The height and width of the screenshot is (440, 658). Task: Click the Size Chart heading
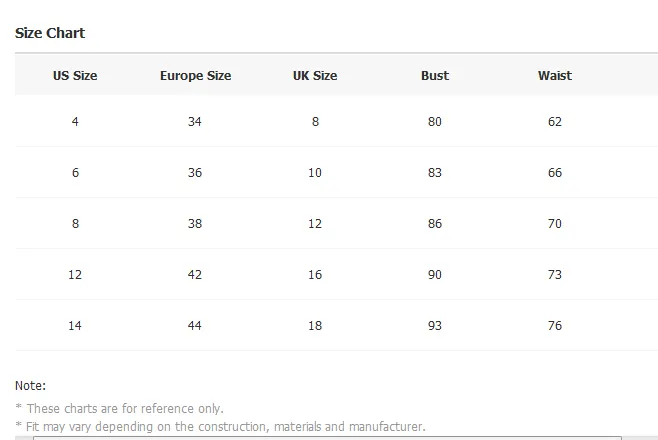(50, 33)
